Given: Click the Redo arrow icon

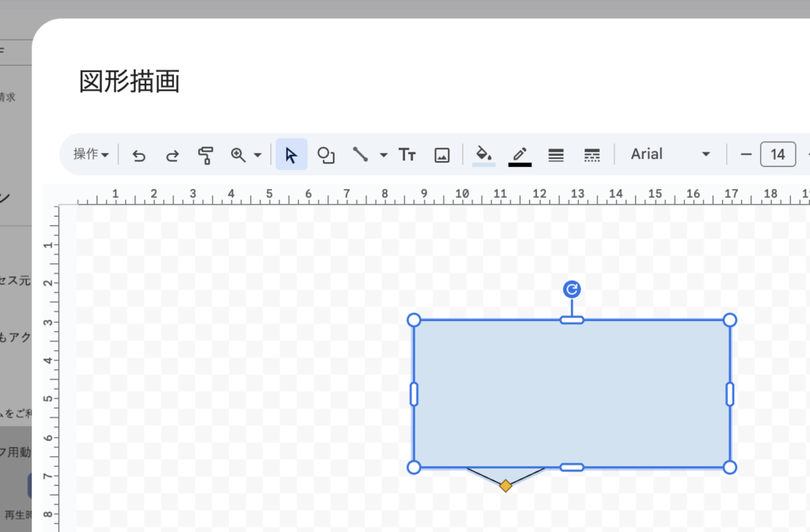Looking at the screenshot, I should coord(172,155).
